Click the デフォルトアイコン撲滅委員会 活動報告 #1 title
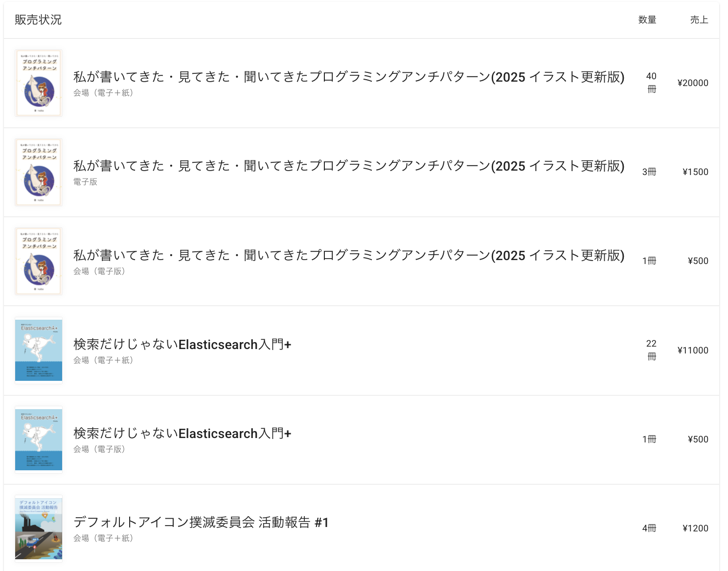Screen dimensions: 728x571 (x=201, y=522)
